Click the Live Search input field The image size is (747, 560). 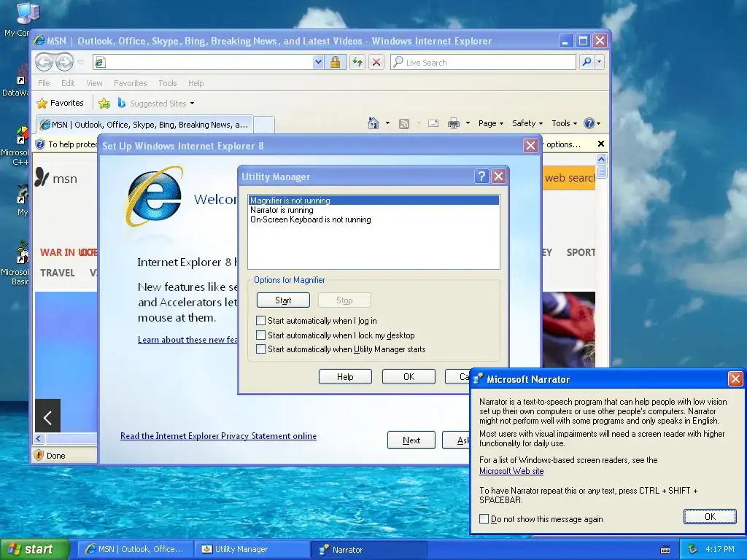coord(483,63)
